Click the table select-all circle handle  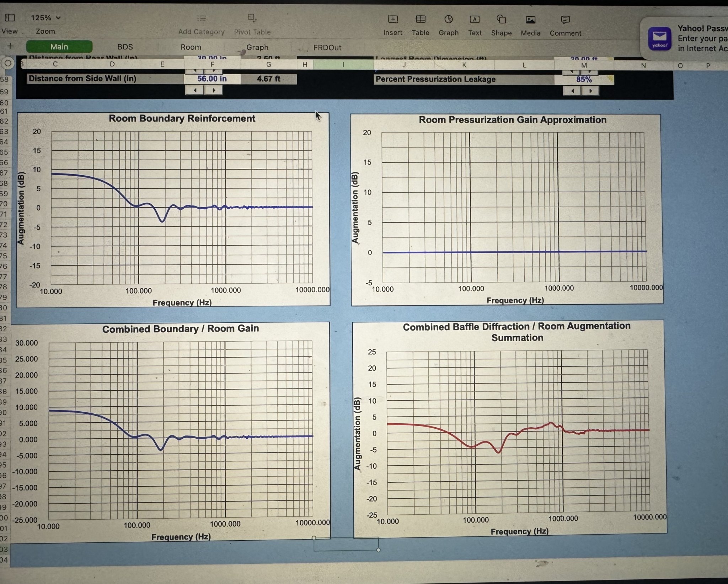pos(7,64)
